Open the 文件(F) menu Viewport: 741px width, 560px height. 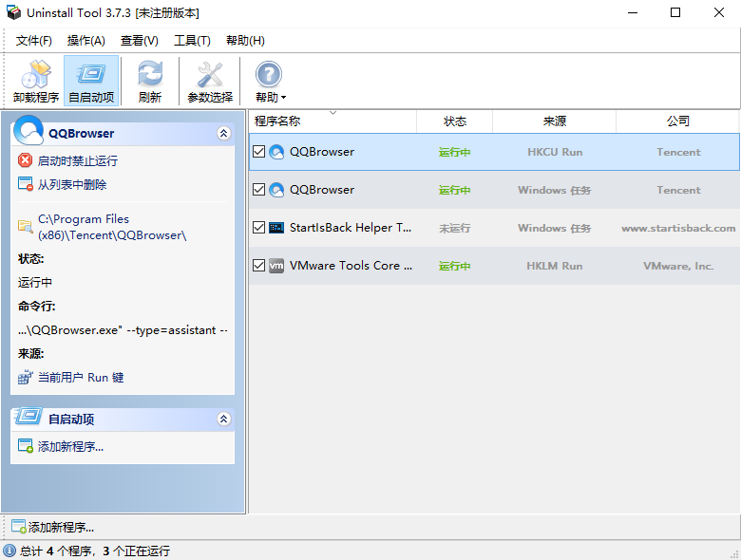pyautogui.click(x=34, y=41)
